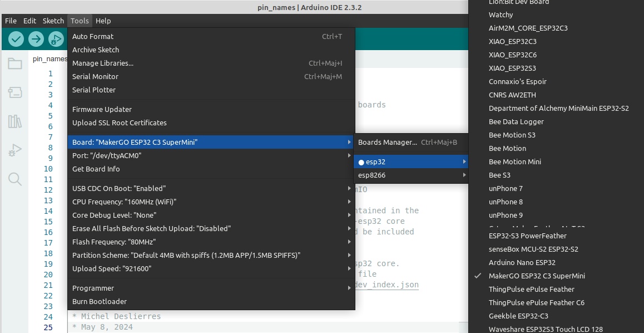Expand the Upload Speed "921600" submenu
Viewport: 644px width, 333px height.
click(x=211, y=269)
